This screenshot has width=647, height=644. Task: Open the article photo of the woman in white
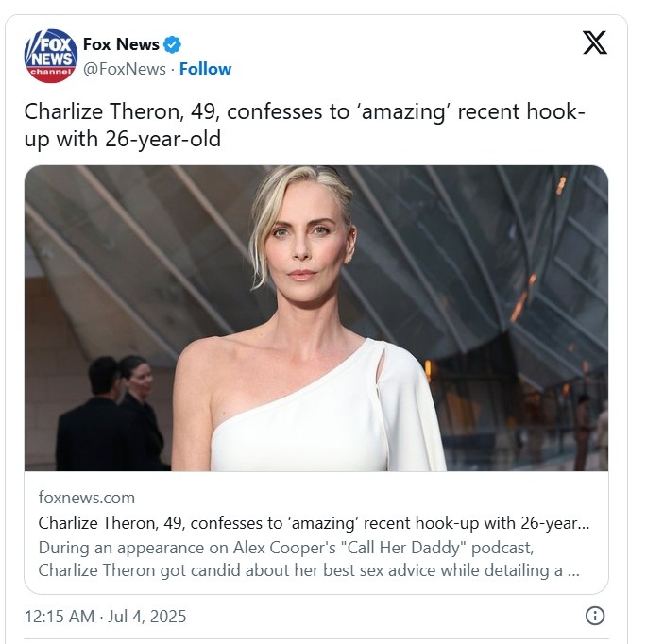316,318
